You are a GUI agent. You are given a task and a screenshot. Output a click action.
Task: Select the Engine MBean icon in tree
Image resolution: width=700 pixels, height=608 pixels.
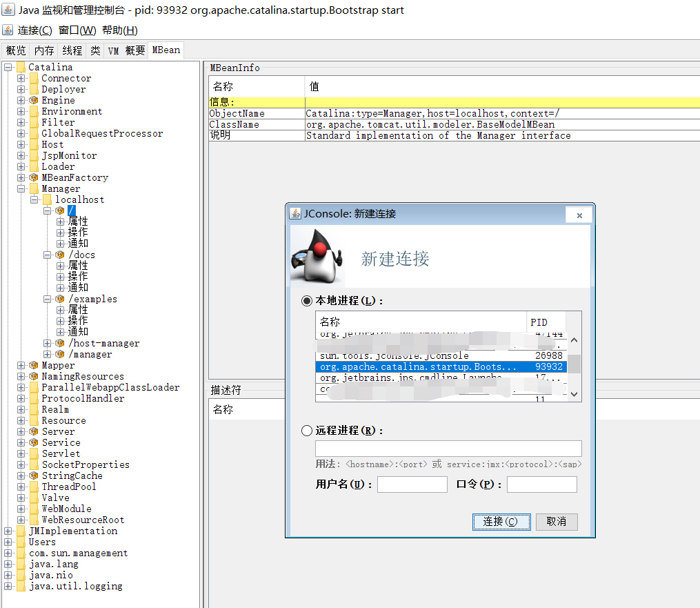tap(33, 100)
